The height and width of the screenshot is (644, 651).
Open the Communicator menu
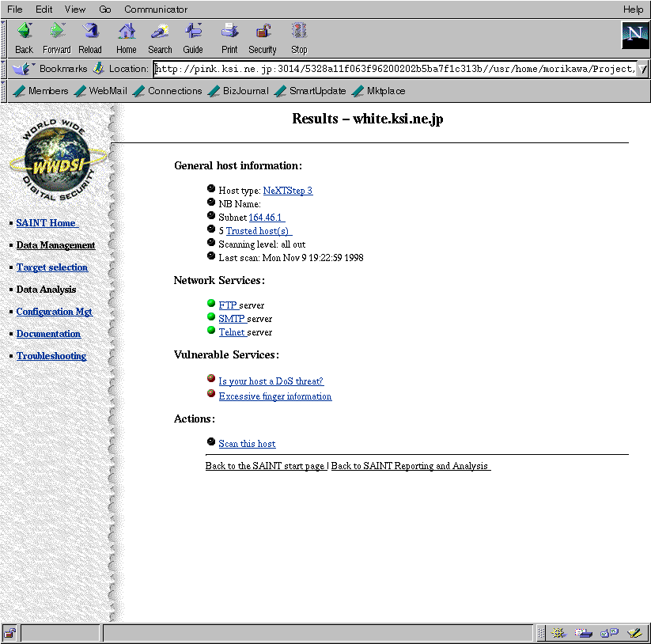(x=156, y=9)
